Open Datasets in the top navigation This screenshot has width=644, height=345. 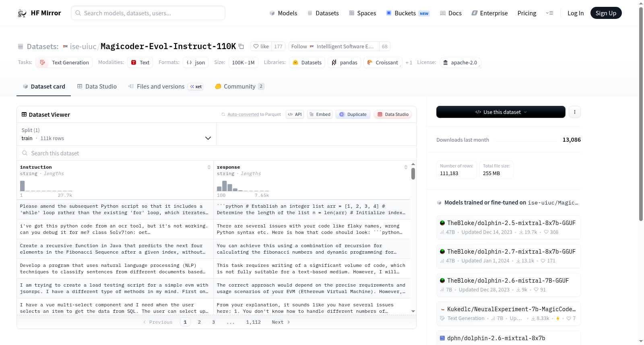(x=323, y=13)
